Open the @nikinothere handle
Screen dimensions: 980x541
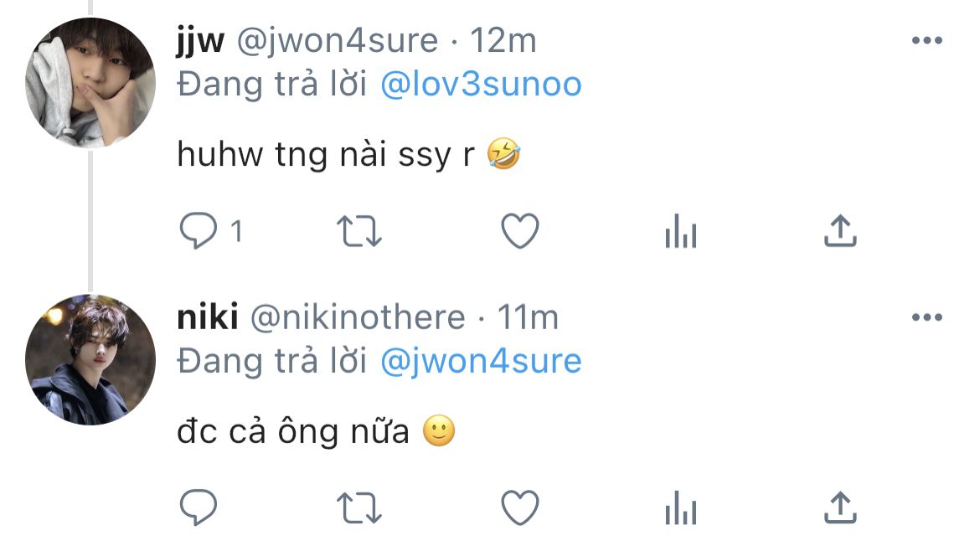click(x=358, y=318)
